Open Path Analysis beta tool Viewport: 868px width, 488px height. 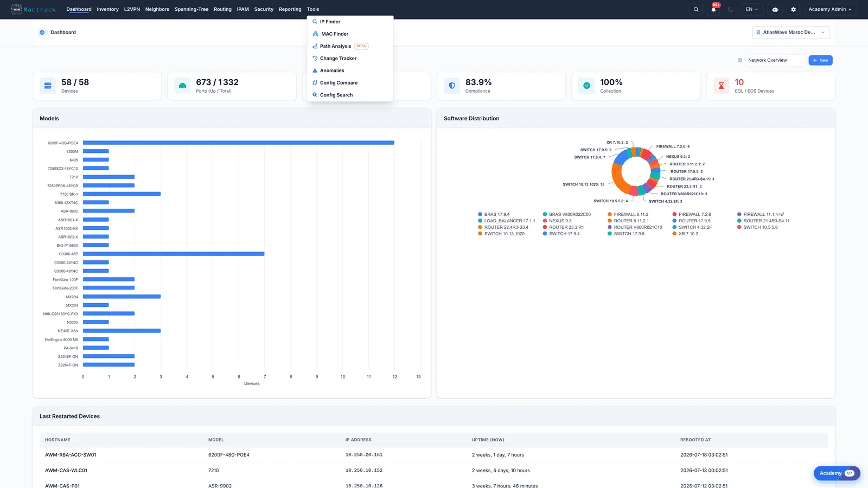[350, 46]
